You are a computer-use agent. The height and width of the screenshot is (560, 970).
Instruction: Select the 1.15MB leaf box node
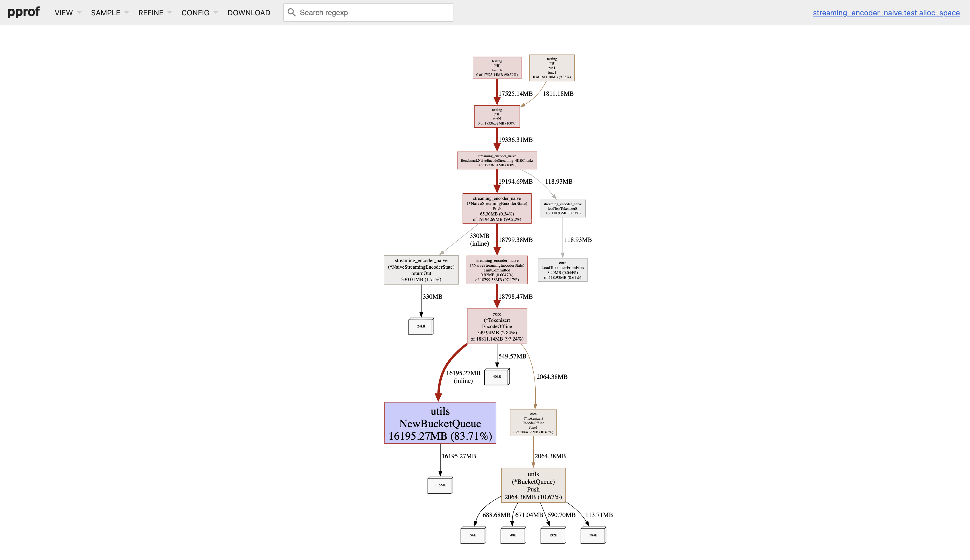[x=439, y=485]
